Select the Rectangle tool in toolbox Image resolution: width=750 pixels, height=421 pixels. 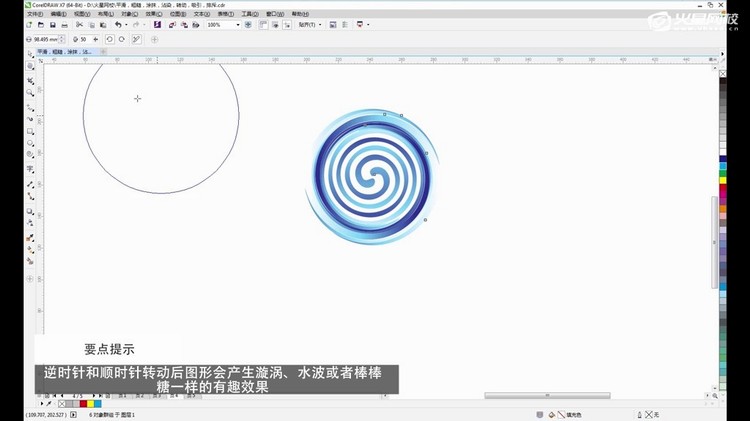(x=30, y=130)
